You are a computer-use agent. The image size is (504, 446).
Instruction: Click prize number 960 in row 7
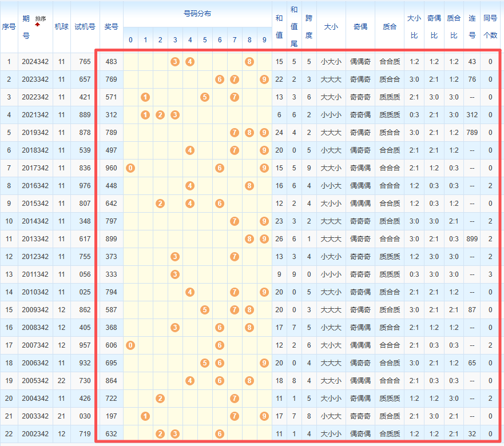(x=111, y=168)
